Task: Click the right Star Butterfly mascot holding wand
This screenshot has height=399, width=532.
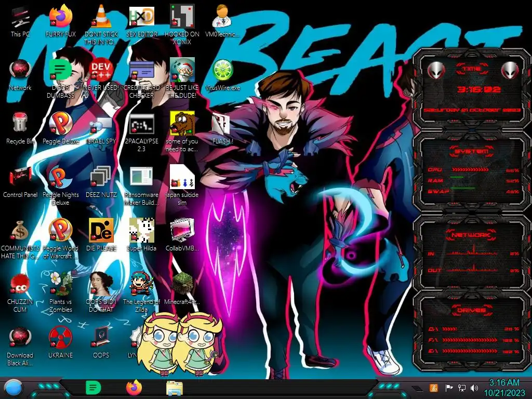Action: [197, 343]
